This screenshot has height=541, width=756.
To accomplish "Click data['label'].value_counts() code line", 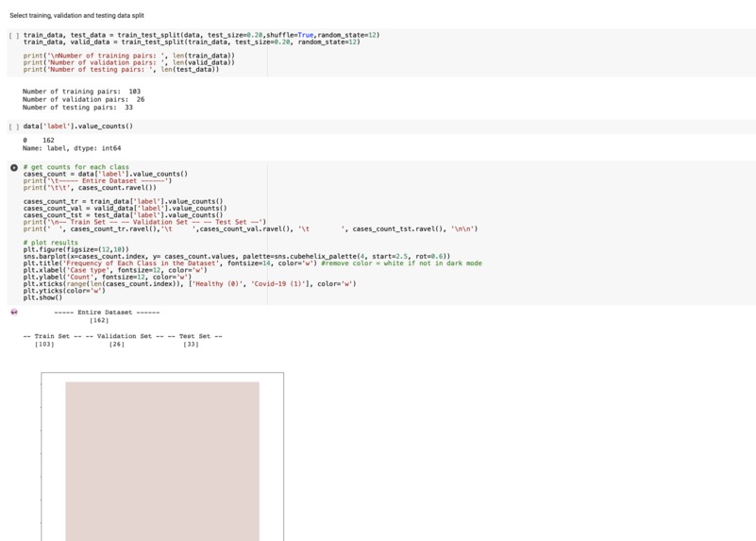I will pos(77,127).
